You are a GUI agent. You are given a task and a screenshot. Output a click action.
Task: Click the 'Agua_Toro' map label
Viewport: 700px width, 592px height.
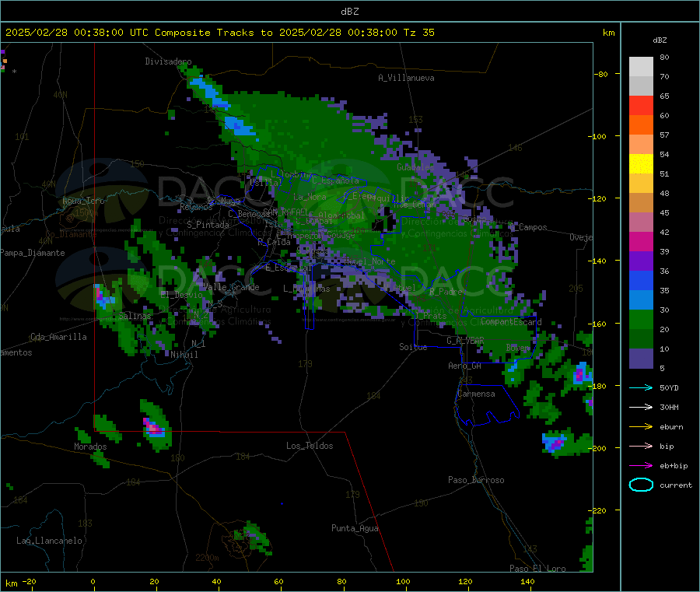pos(83,201)
